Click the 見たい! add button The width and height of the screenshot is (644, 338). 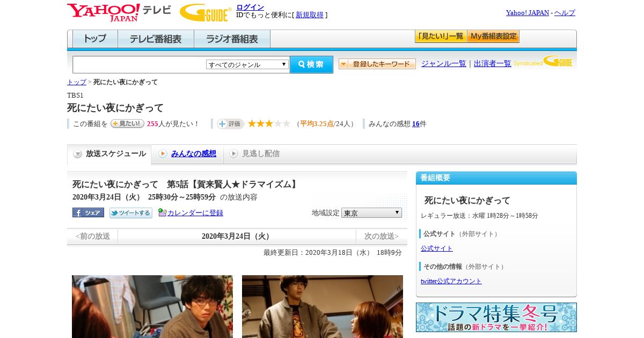[127, 123]
